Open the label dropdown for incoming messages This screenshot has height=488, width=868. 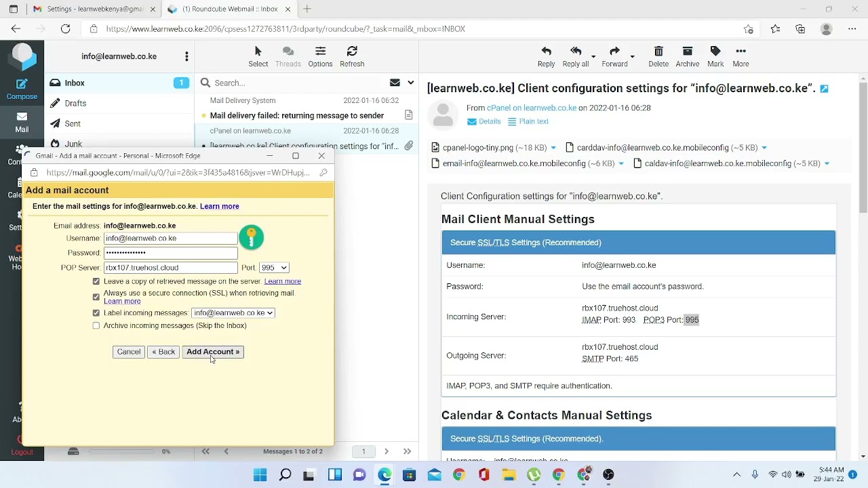pyautogui.click(x=233, y=313)
